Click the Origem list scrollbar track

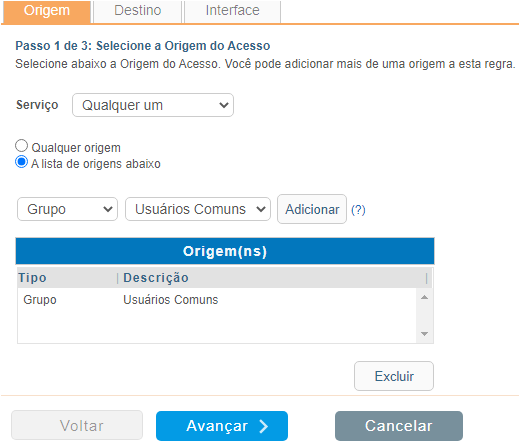point(424,315)
